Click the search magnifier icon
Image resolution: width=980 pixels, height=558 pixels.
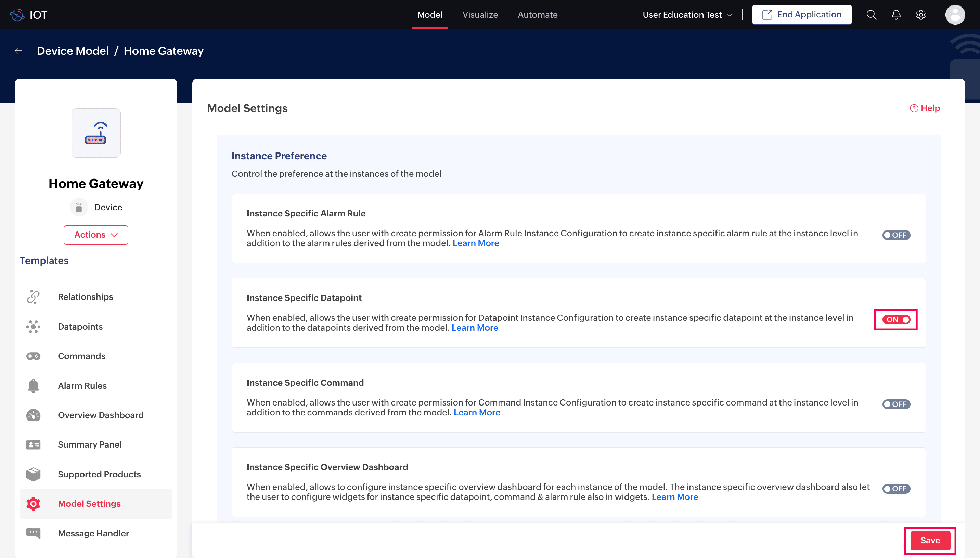pos(871,15)
